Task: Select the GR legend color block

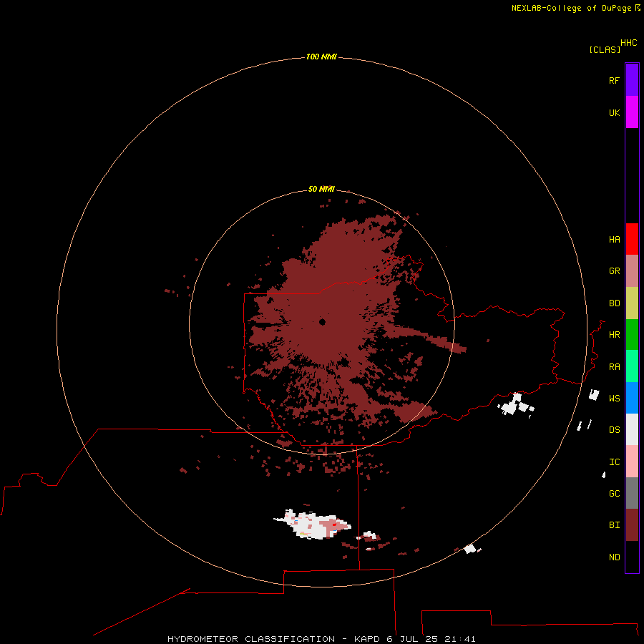Action: click(x=632, y=270)
